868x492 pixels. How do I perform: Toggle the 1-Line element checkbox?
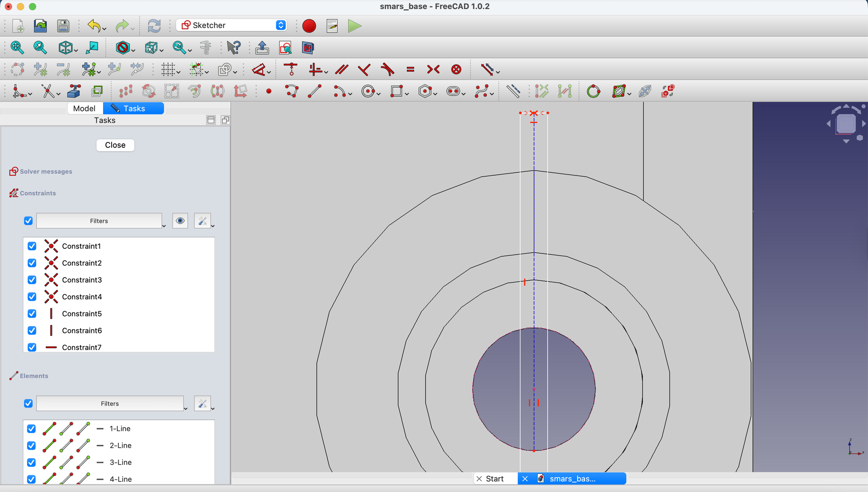pyautogui.click(x=31, y=429)
